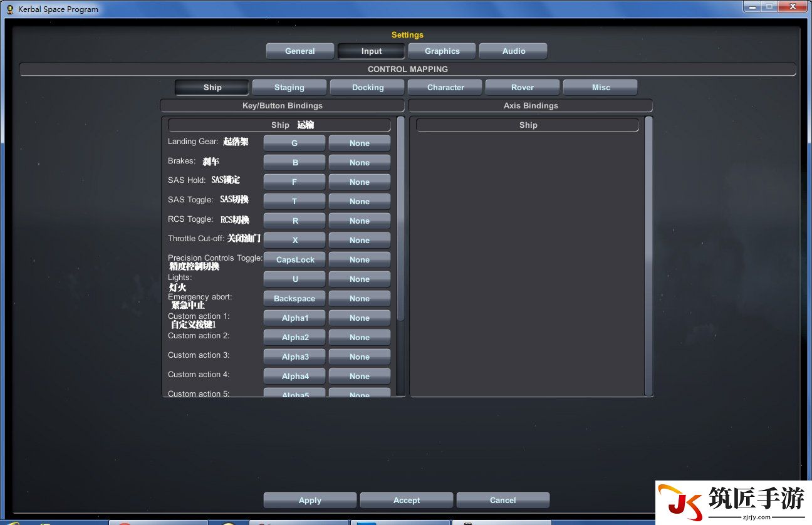Rebind Custom action 2 Alpha2 key
This screenshot has width=812, height=525.
click(x=294, y=338)
